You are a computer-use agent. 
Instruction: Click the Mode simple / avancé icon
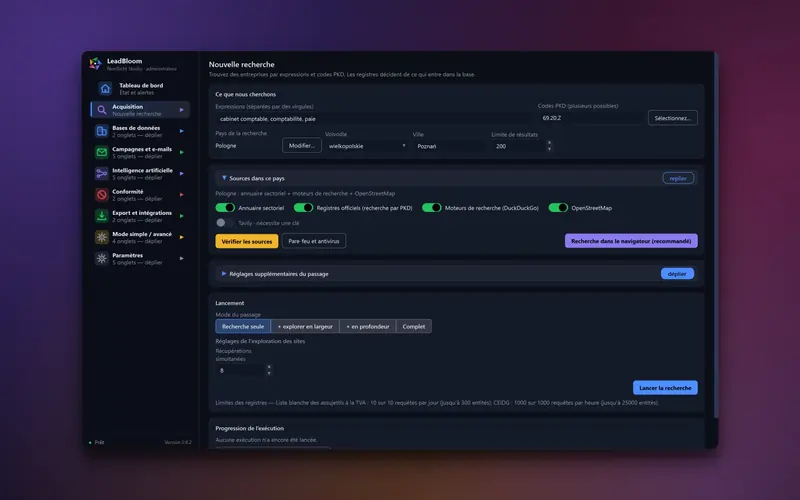click(x=102, y=237)
